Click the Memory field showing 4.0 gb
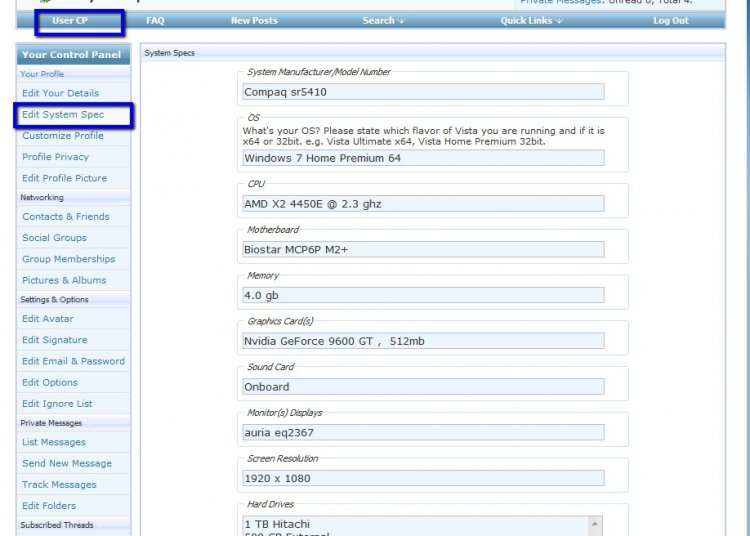Viewport: 750px width, 536px height. pos(423,295)
